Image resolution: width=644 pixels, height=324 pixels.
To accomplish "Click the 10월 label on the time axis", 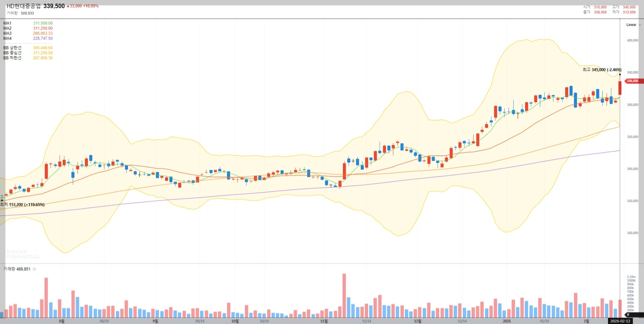I will pyautogui.click(x=235, y=321).
